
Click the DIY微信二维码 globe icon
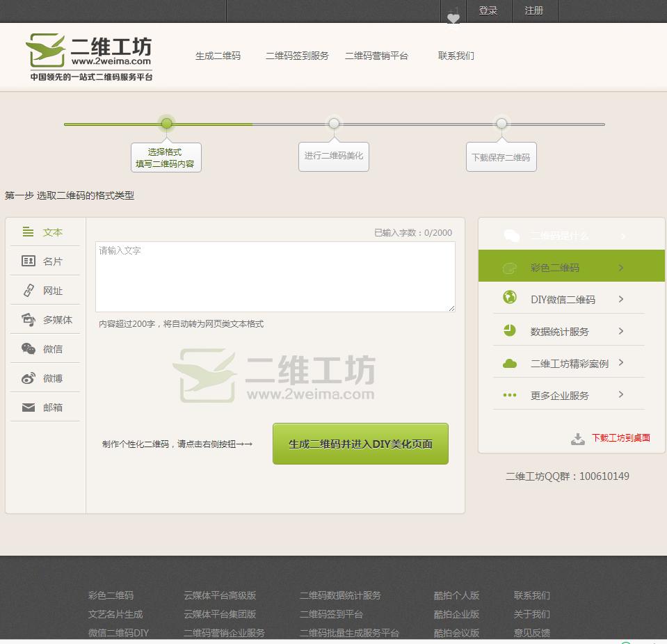(x=510, y=297)
